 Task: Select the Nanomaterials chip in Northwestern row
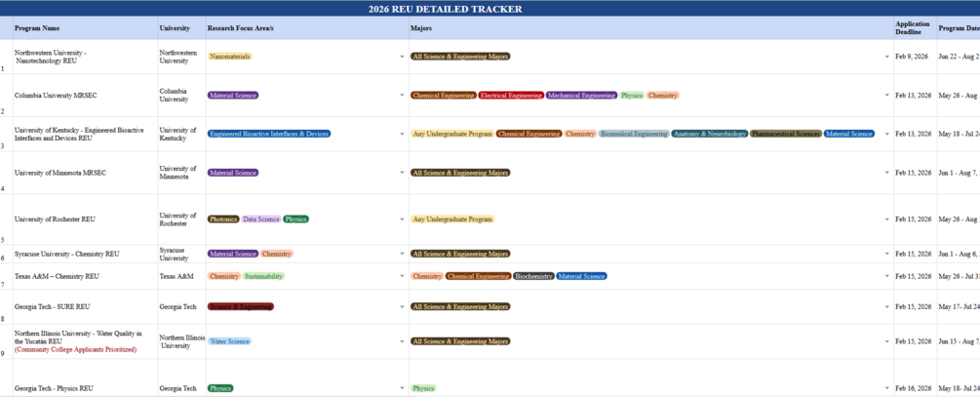pos(230,57)
